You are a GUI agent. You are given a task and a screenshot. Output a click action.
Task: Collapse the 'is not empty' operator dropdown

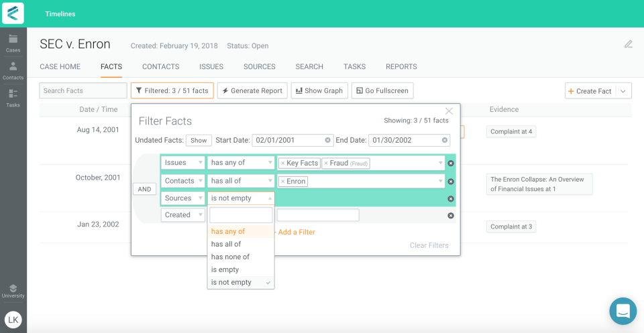click(241, 198)
